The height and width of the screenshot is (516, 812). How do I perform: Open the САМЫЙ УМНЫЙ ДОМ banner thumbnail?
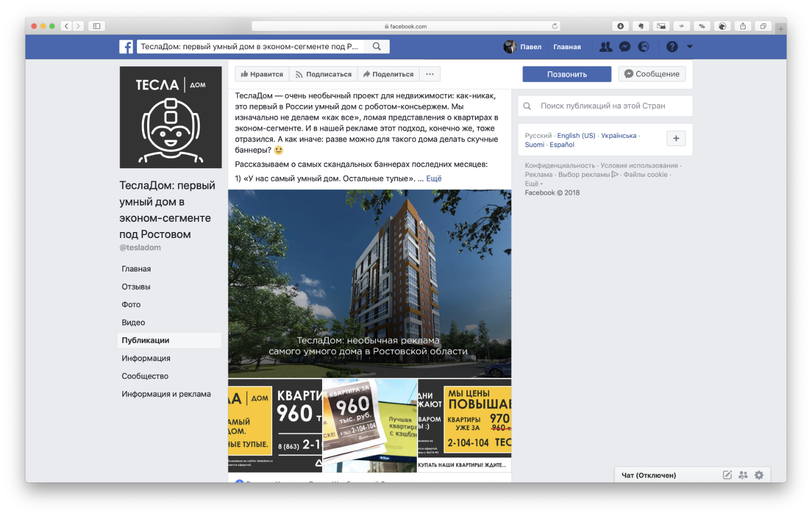(x=275, y=425)
